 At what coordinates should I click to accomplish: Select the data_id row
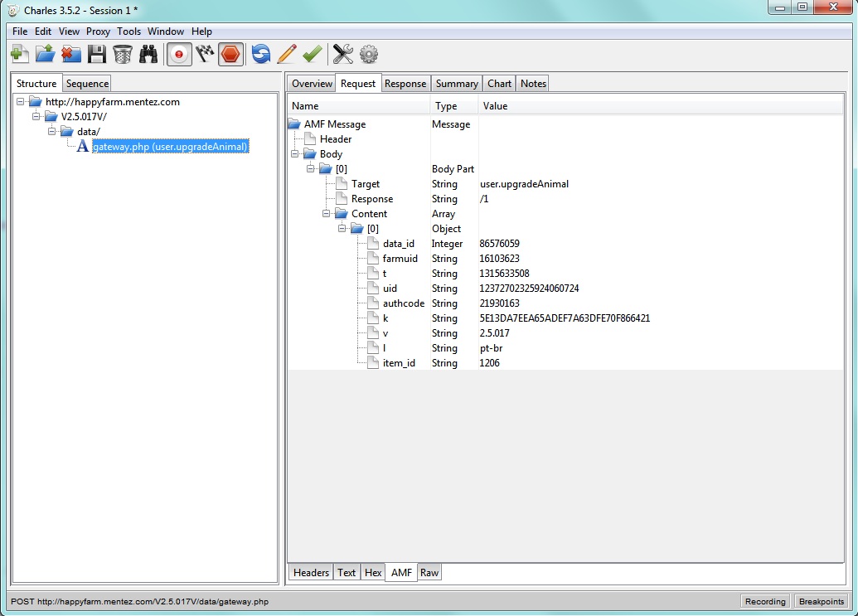click(565, 244)
